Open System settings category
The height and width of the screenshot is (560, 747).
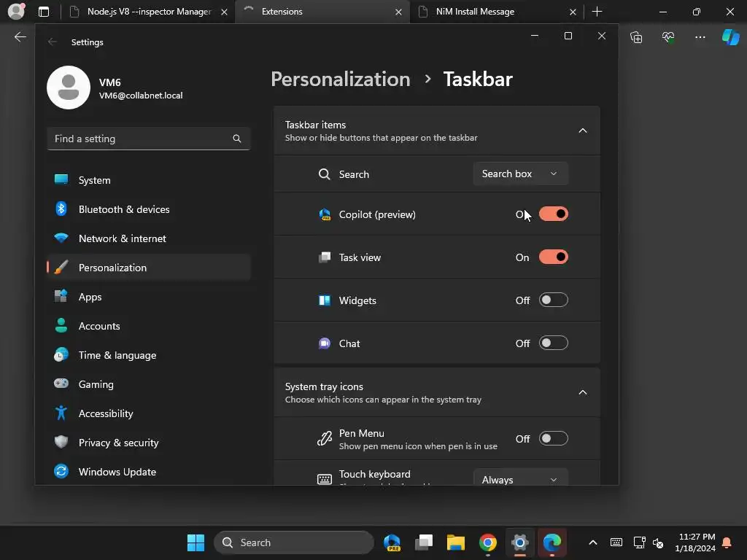[x=149, y=180]
